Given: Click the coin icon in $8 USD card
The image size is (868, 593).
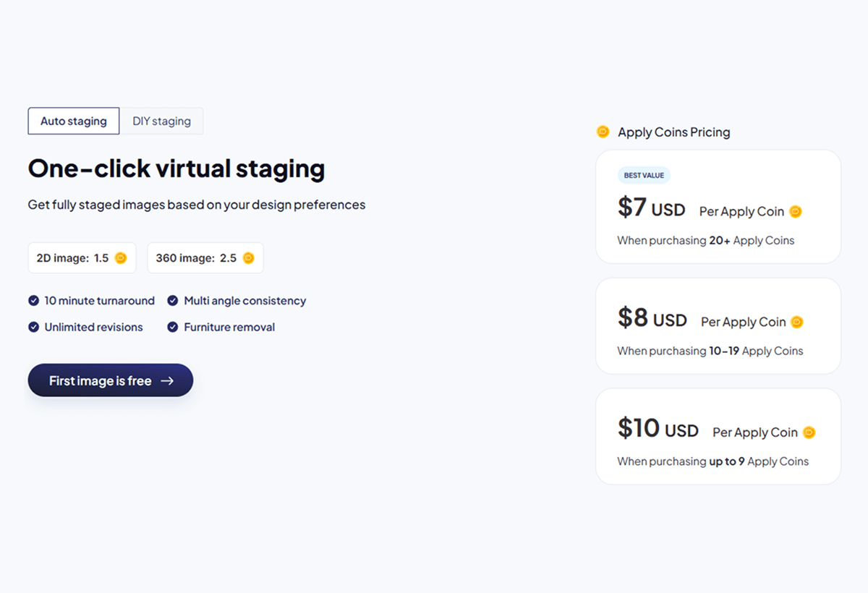Looking at the screenshot, I should 797,322.
